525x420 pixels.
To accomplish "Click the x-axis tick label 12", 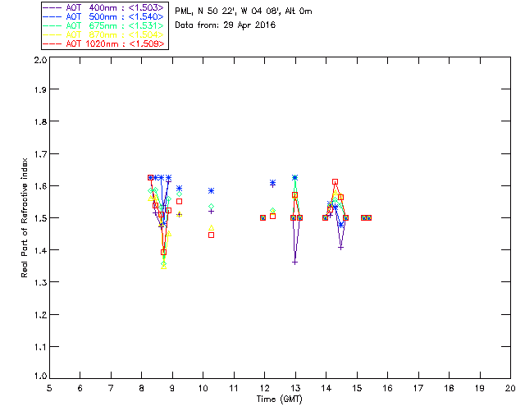I will (x=264, y=389).
